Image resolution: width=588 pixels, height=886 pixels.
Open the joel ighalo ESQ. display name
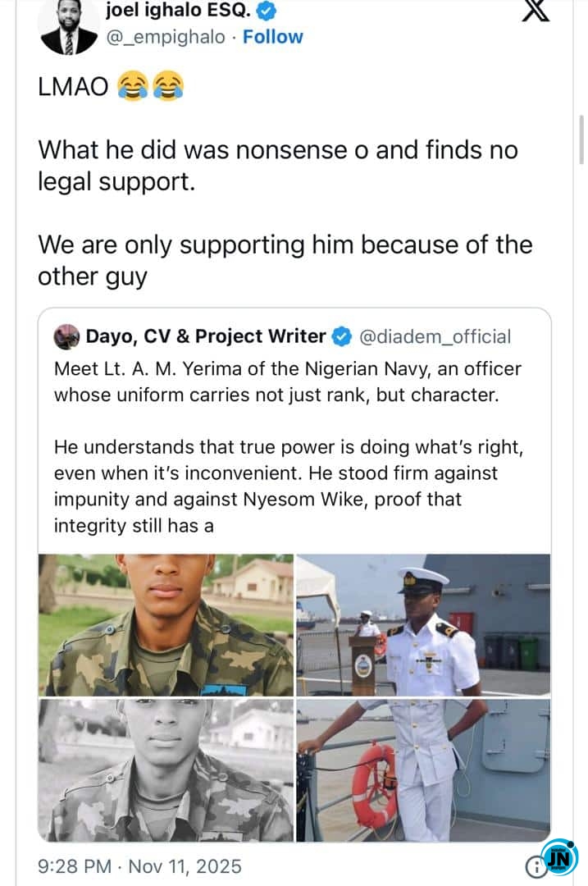pos(179,11)
